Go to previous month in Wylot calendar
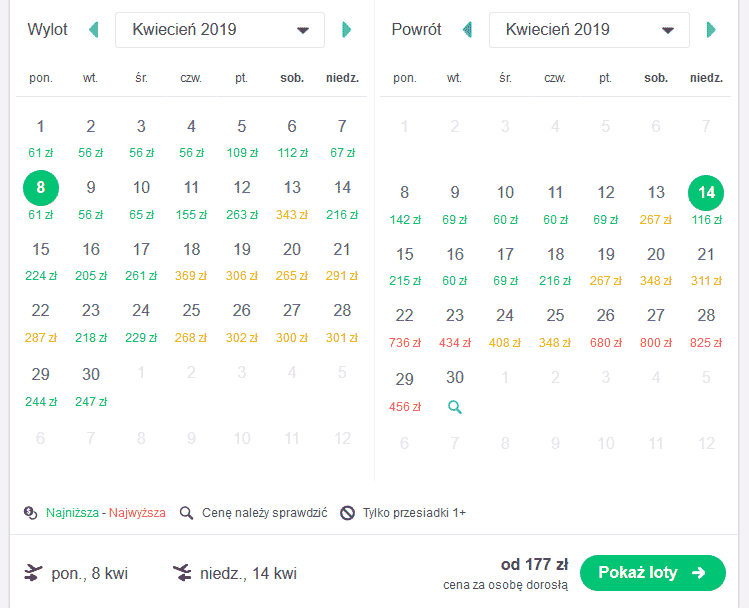Viewport: 749px width, 608px height. pos(94,30)
